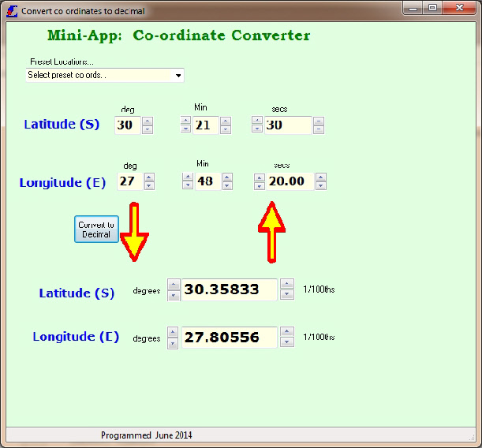
Task: Decrease Latitude minutes using right down spinner
Action: [226, 129]
